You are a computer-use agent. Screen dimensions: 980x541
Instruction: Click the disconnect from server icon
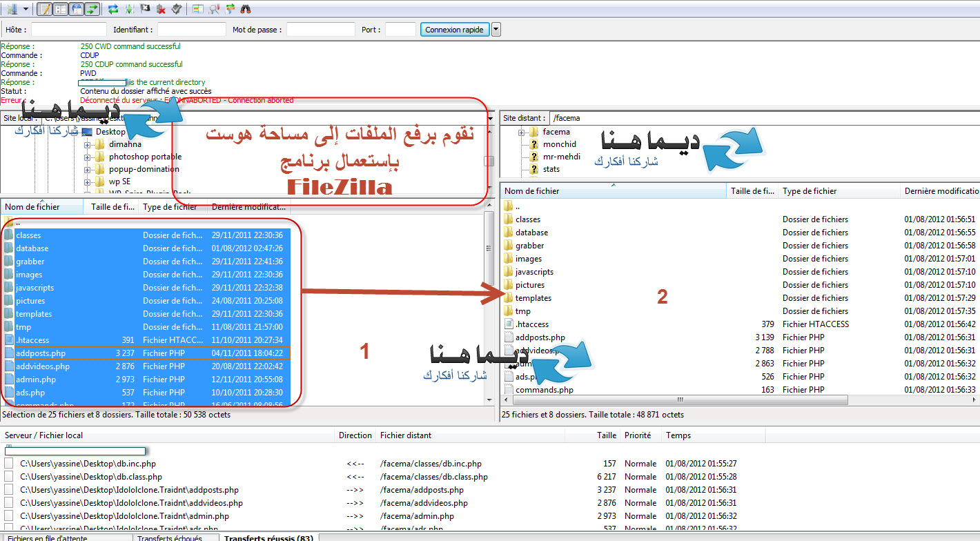(161, 8)
